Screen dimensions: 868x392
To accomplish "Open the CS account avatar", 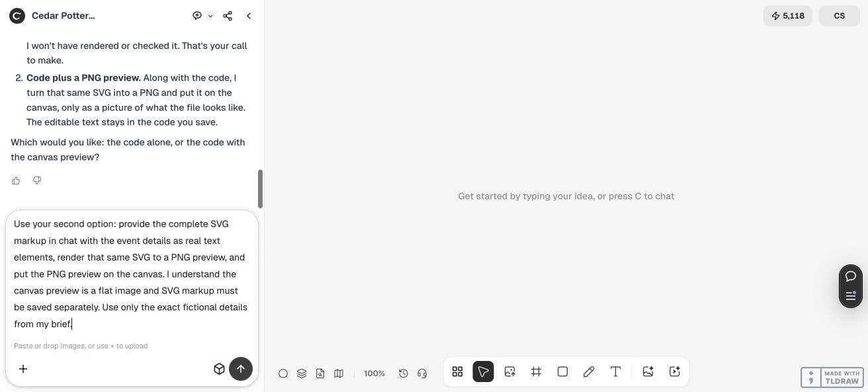I will point(840,16).
